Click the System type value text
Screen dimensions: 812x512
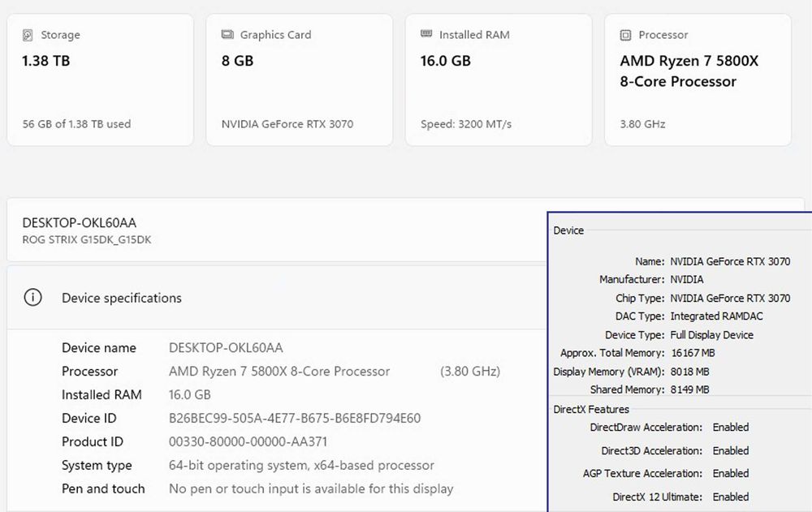point(301,466)
